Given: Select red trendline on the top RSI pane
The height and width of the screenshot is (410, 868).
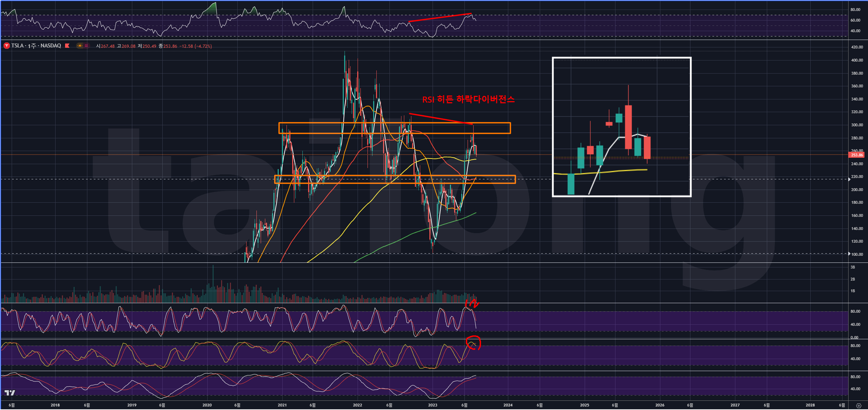Looking at the screenshot, I should tap(440, 17).
